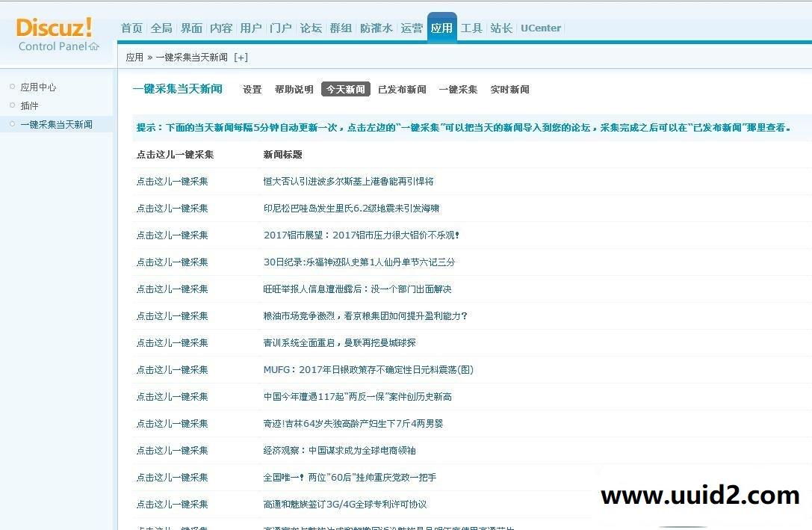Viewport: 812px width, 530px height.
Task: Open the 全局 menu item
Action: coord(161,28)
